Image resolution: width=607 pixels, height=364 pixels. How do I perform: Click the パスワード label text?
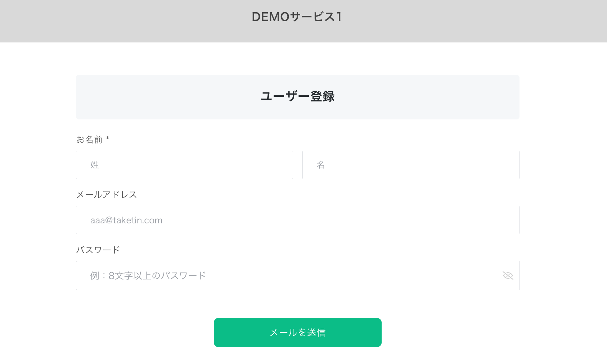pos(98,250)
